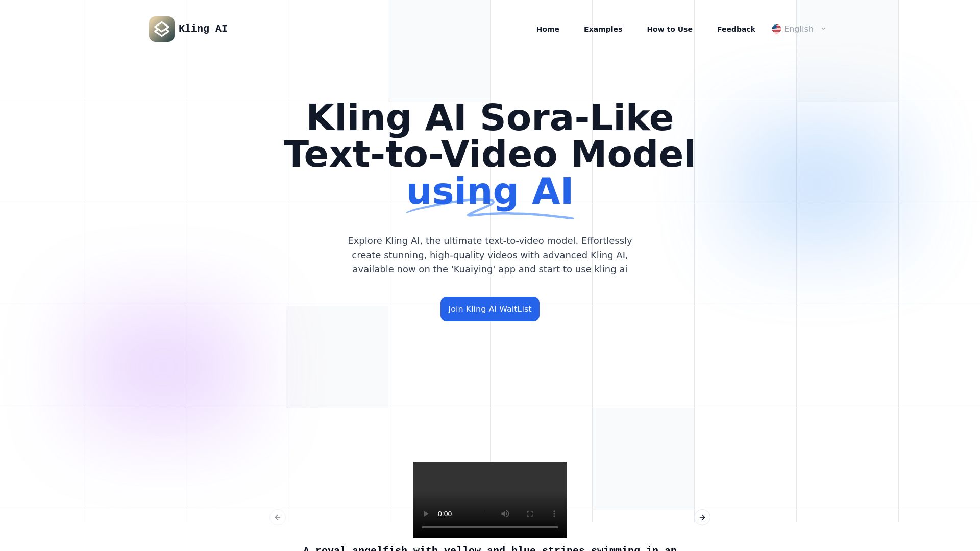Click the play button on the video

click(426, 514)
